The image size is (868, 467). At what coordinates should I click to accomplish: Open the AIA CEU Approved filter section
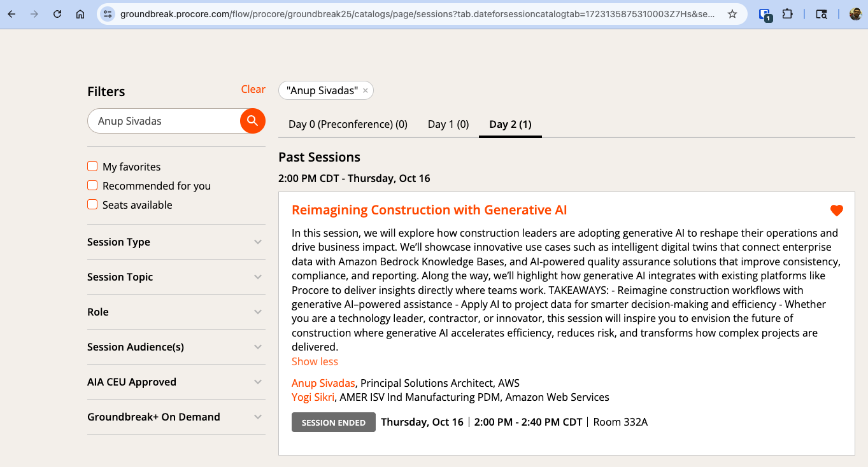[x=176, y=382]
